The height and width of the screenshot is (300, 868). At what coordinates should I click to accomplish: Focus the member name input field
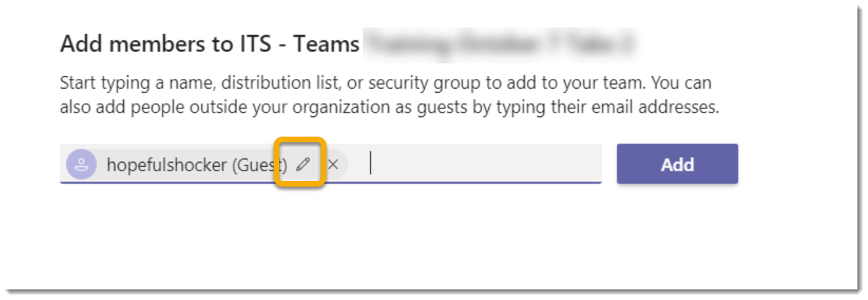(x=331, y=164)
